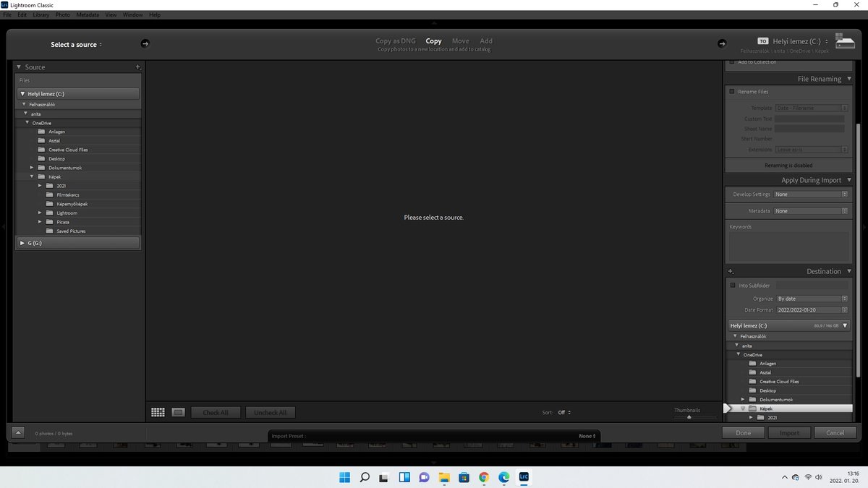Click into the Keywords text box
This screenshot has height=488, width=868.
(788, 246)
